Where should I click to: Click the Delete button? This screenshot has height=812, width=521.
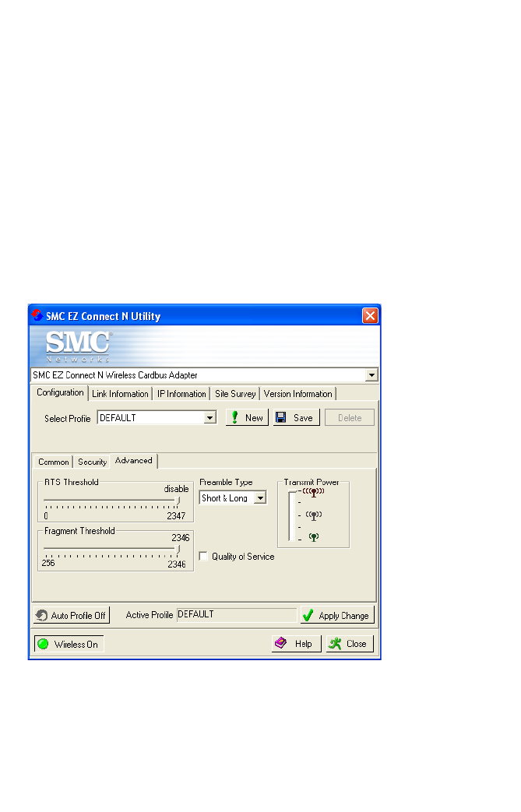(x=350, y=418)
